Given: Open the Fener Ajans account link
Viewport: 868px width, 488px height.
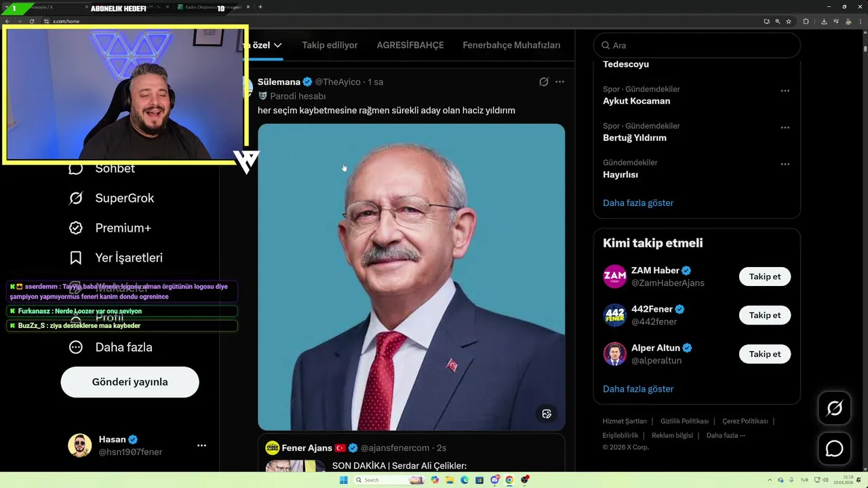Looking at the screenshot, I should pos(307,448).
